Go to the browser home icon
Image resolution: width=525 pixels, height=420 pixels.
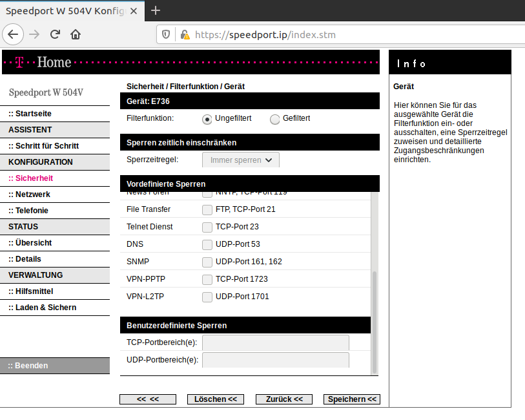tap(76, 34)
